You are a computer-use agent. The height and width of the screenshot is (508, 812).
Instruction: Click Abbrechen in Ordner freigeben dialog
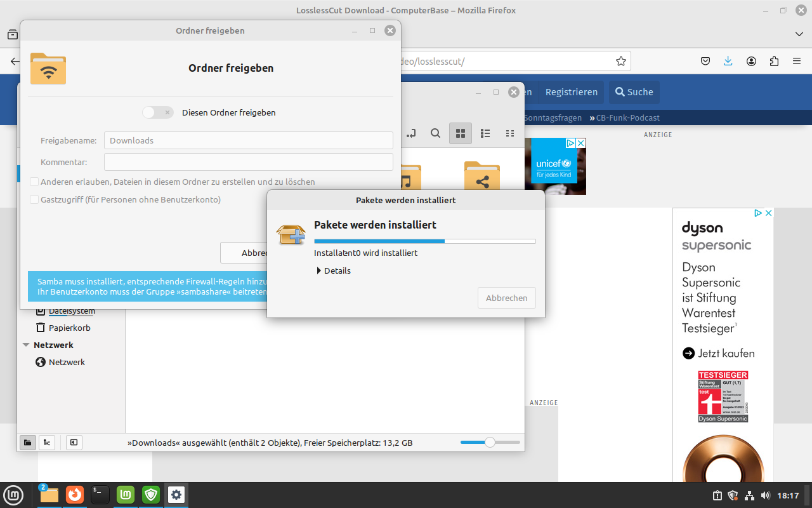click(x=244, y=253)
